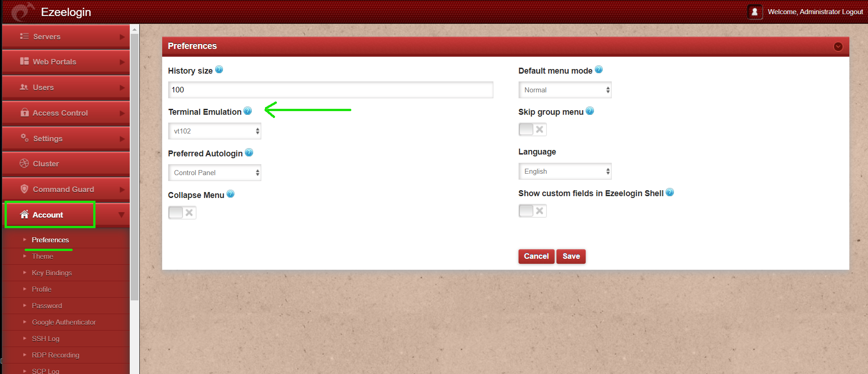Click the Ezeelogin logo icon
This screenshot has height=374, width=868.
22,12
